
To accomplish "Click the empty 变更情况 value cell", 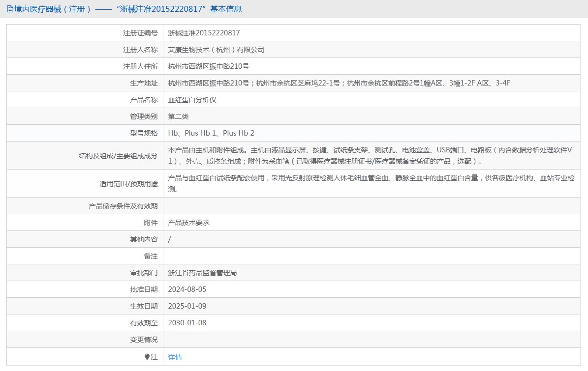I will pos(371,340).
